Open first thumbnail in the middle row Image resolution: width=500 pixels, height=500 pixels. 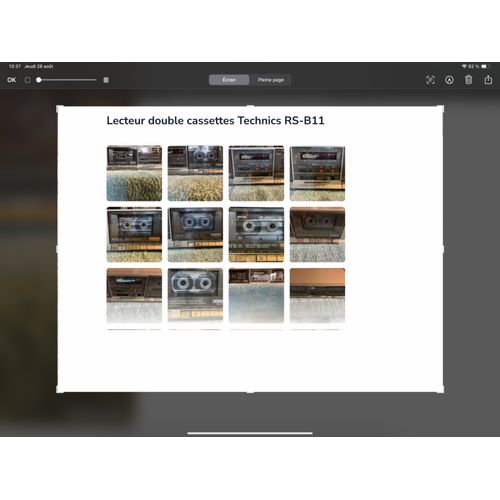click(x=134, y=234)
